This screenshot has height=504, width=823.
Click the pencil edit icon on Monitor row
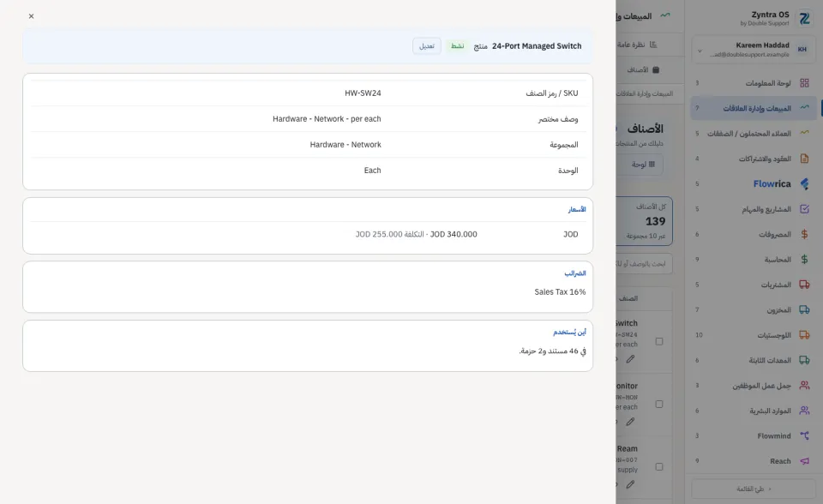[630, 422]
